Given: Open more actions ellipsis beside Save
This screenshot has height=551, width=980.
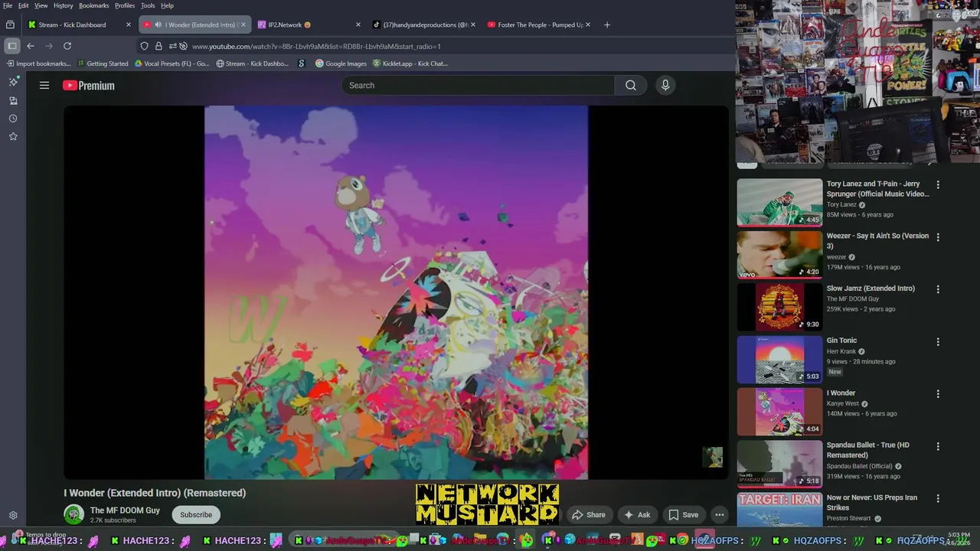Looking at the screenshot, I should point(720,514).
